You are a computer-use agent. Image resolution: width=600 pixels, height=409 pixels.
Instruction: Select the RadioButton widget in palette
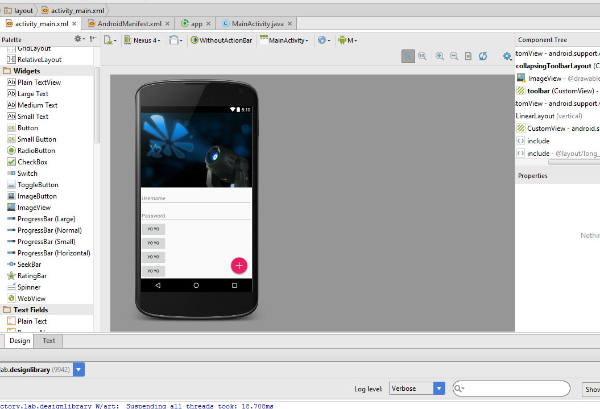(36, 150)
